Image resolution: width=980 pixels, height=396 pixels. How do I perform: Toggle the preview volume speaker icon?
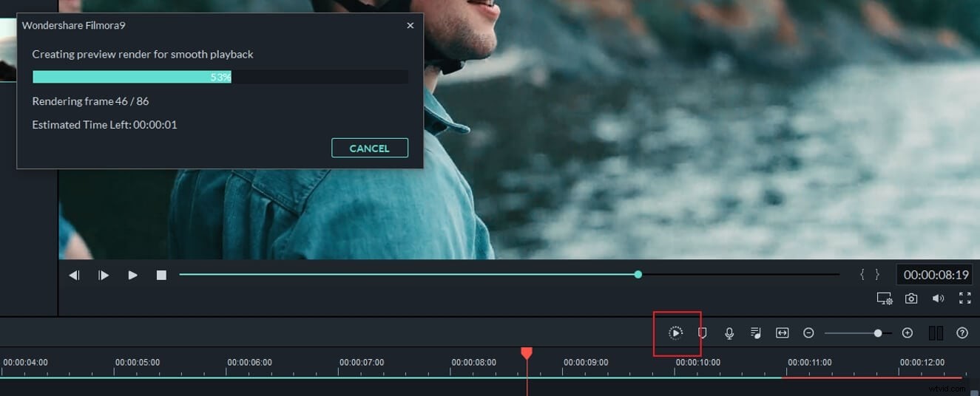click(x=938, y=298)
